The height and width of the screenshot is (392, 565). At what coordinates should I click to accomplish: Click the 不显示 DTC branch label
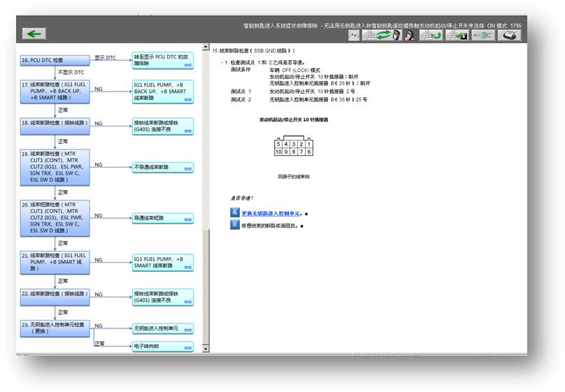click(x=71, y=73)
